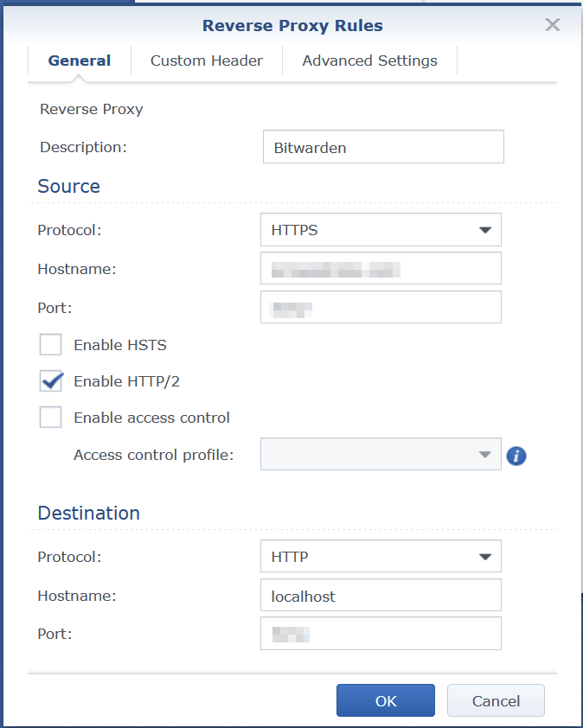This screenshot has height=728, width=583.
Task: Click the Description: label
Action: click(x=84, y=147)
